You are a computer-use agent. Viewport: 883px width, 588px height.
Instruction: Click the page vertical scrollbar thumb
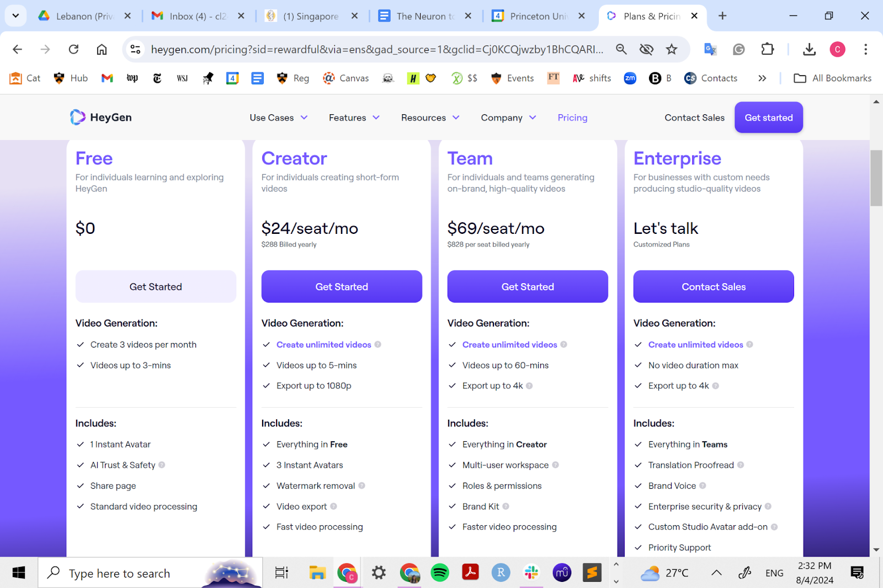tap(876, 178)
